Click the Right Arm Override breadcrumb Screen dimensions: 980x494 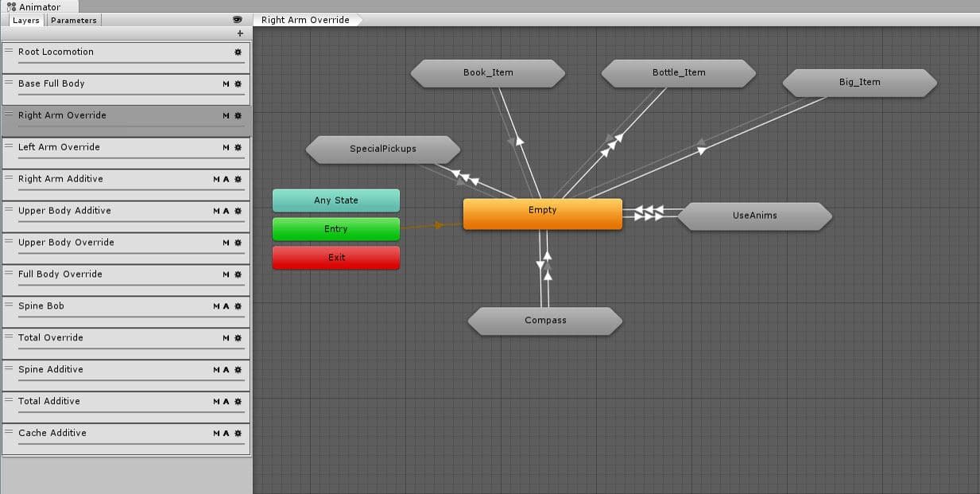tap(305, 20)
